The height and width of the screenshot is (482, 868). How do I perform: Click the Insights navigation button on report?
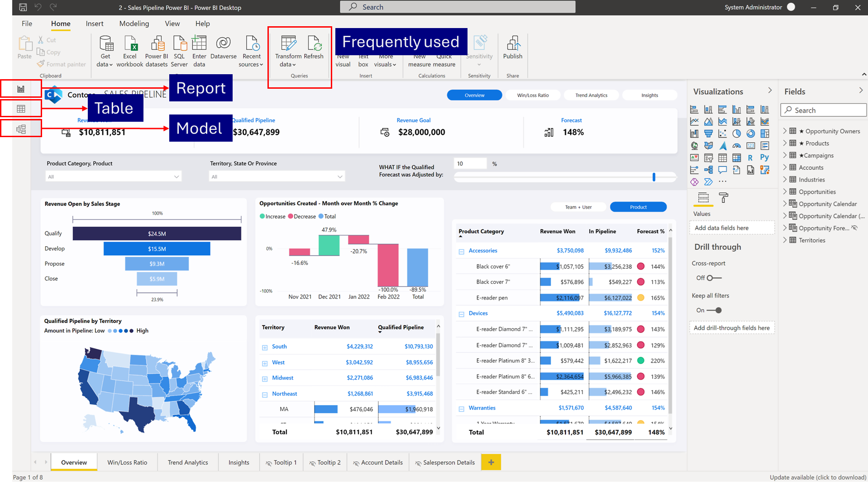[649, 95]
